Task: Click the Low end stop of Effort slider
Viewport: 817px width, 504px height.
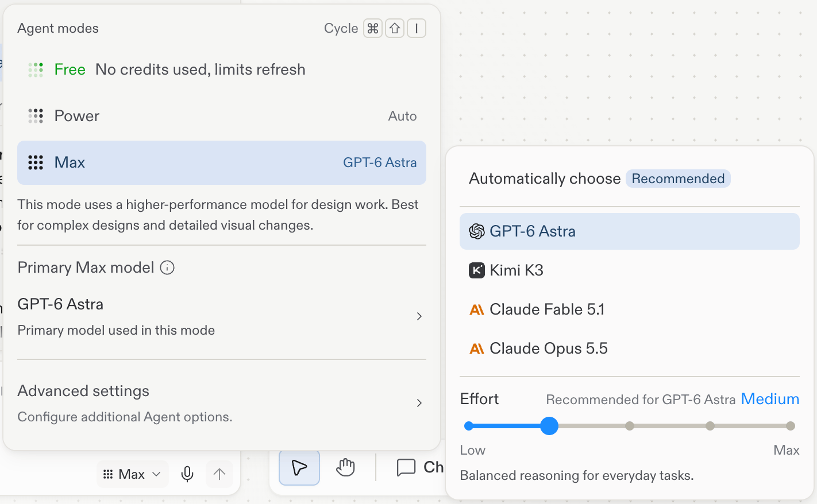Action: [x=469, y=426]
